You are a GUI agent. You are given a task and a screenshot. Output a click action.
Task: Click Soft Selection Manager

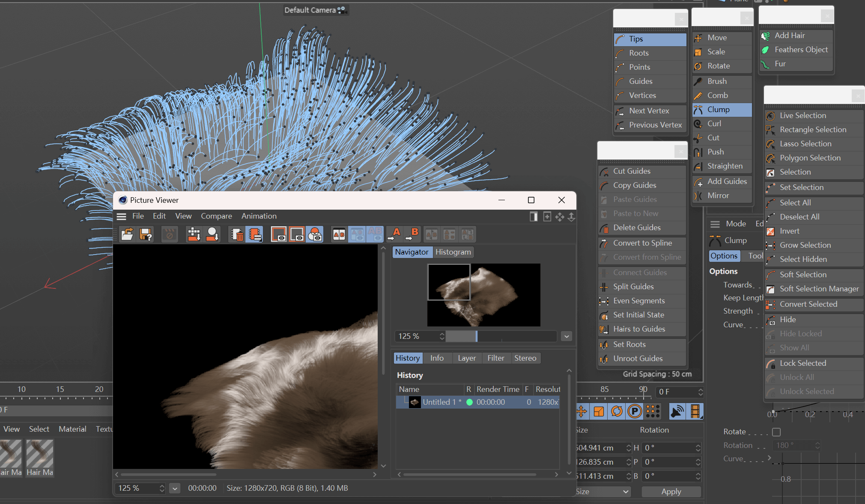coord(814,289)
